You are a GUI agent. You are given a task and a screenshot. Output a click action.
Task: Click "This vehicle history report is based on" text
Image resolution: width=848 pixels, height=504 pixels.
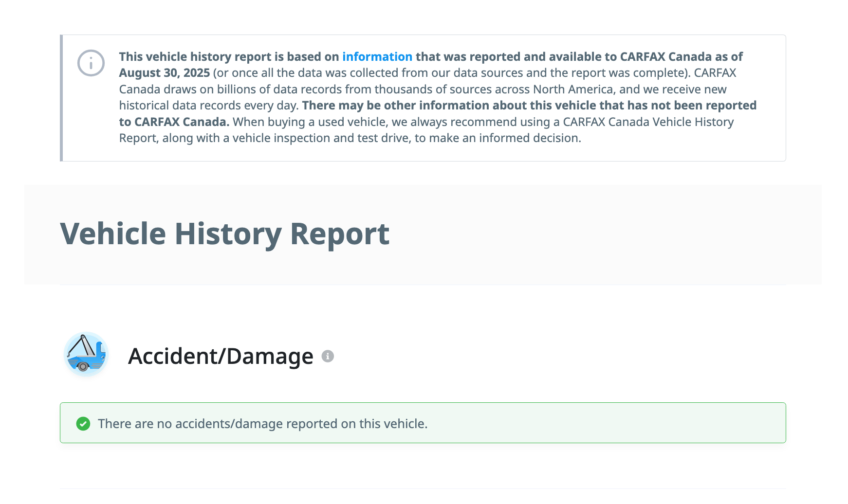tap(229, 57)
